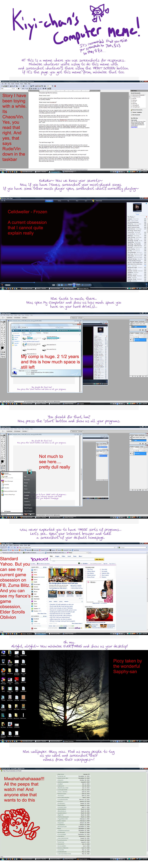Select the Images tab above Yahoo search
This screenshot has width=148, height=868.
point(57,556)
